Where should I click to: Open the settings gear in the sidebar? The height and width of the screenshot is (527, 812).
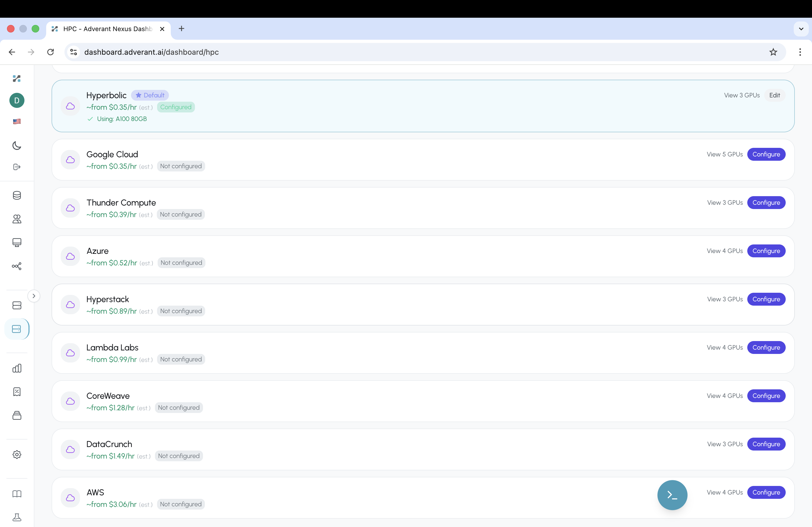[x=16, y=455]
